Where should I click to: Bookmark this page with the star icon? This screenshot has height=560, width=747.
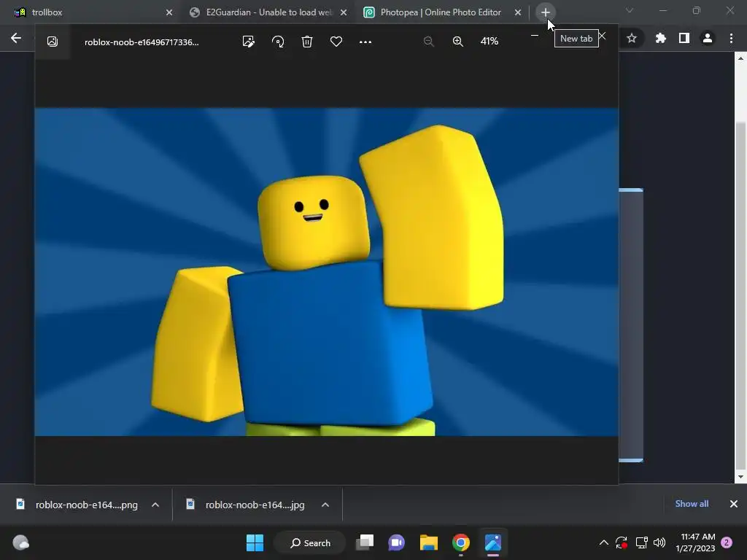click(x=632, y=38)
